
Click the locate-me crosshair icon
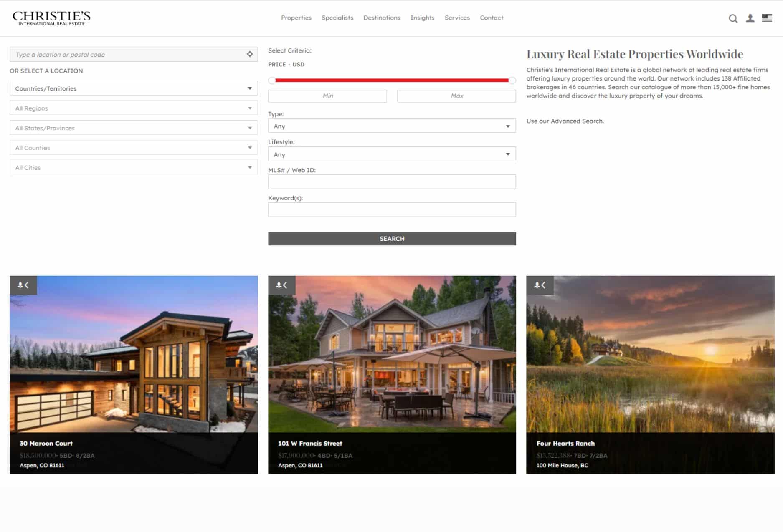pyautogui.click(x=250, y=54)
